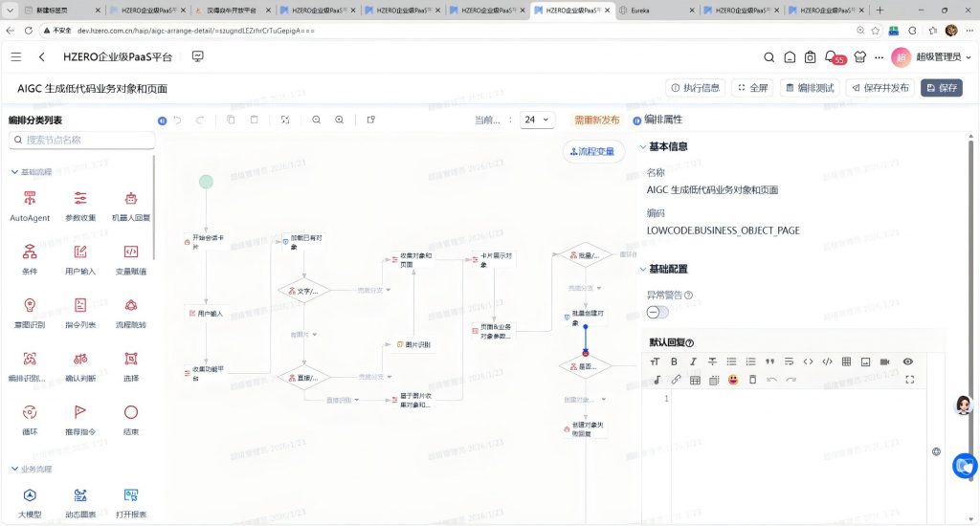
Task: Open the hamburger main menu
Action: 16,57
